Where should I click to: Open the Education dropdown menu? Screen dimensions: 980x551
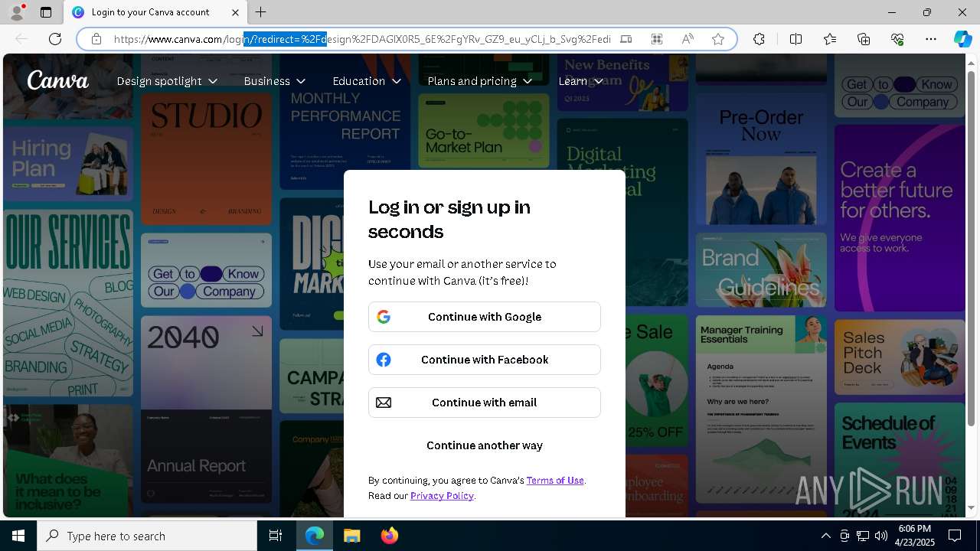pos(367,81)
